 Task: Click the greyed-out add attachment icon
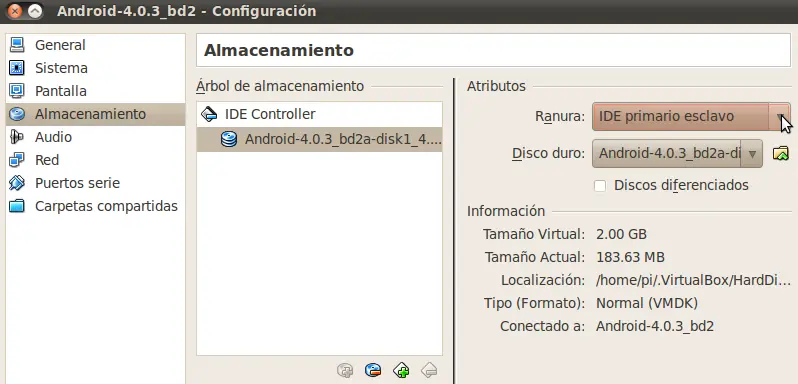click(x=345, y=370)
